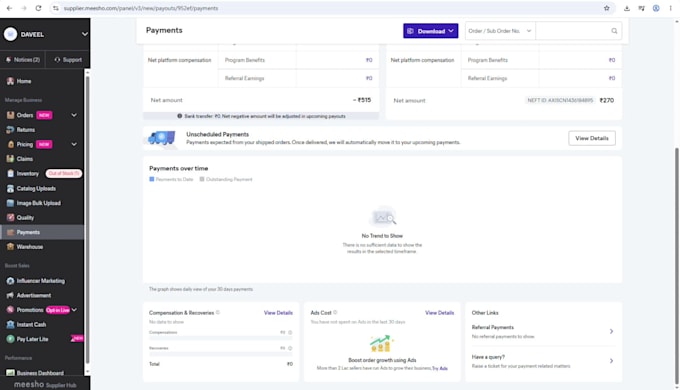680x390 pixels.
Task: Click the Quality sidebar icon
Action: [10, 217]
